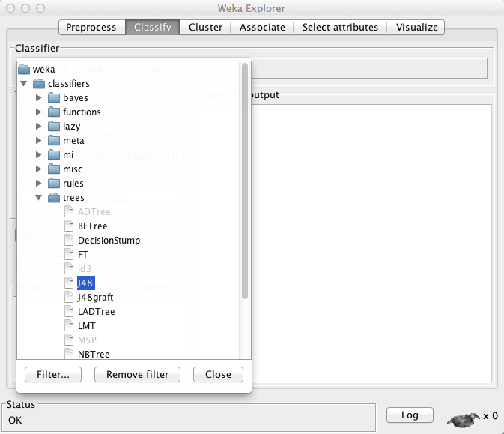This screenshot has width=504, height=434.
Task: Click the functions folder icon
Action: point(53,112)
